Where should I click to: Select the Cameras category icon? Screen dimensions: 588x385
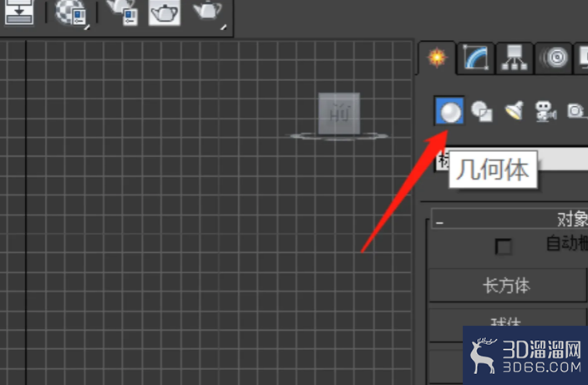tap(545, 111)
